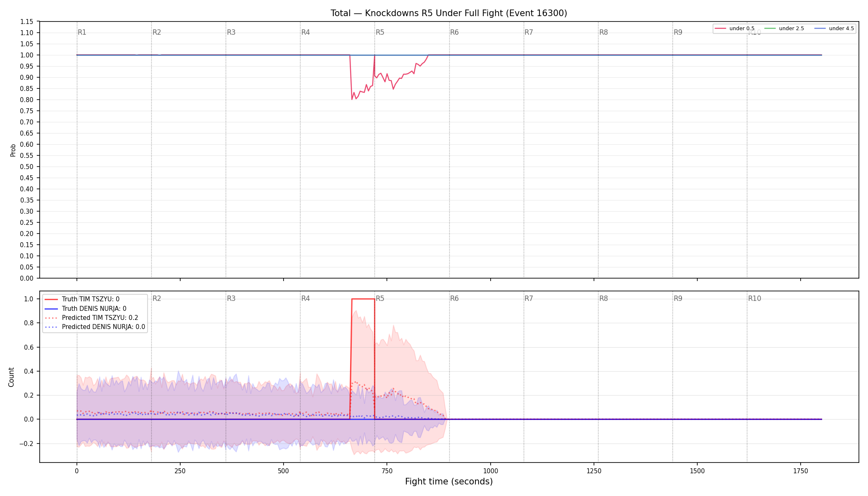Image resolution: width=868 pixels, height=496 pixels.
Task: Click the 750 tick label on the x-axis
Action: (387, 471)
